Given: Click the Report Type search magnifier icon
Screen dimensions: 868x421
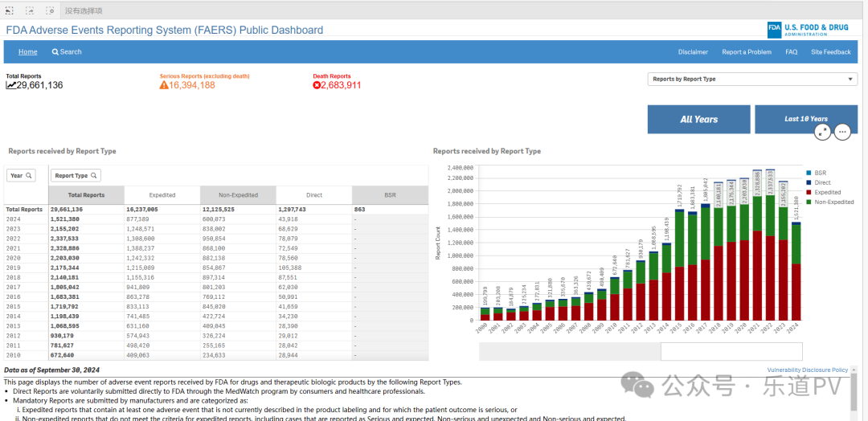Looking at the screenshot, I should point(94,175).
